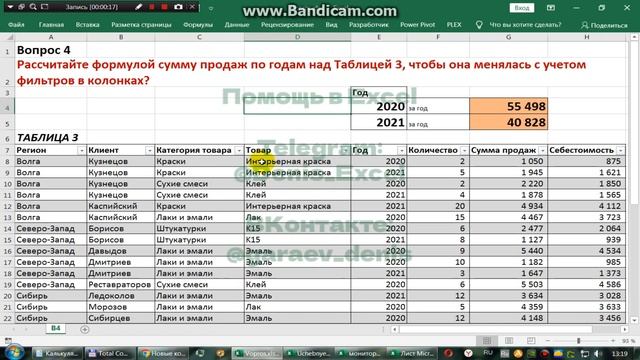
Task: Click the volume speaker tray icon
Action: pos(598,353)
